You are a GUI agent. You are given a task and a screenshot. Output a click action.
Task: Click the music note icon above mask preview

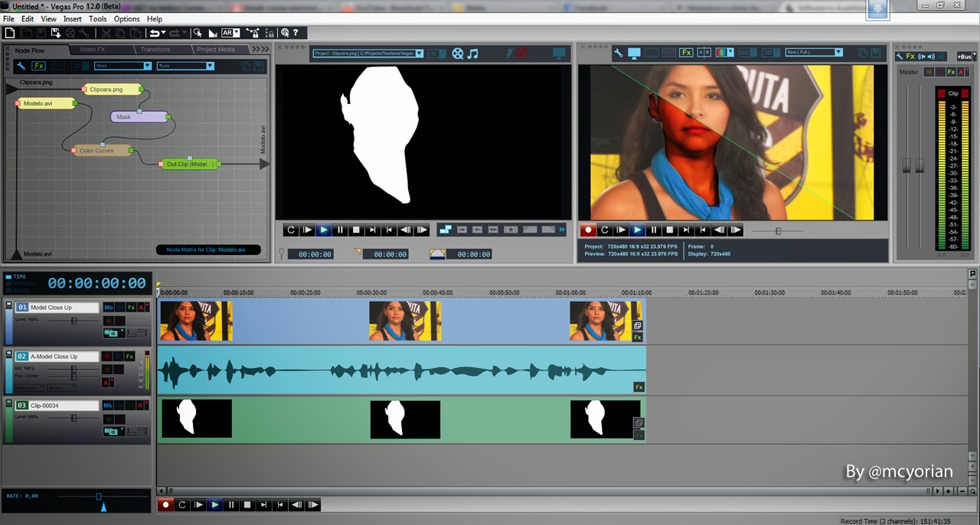(473, 54)
